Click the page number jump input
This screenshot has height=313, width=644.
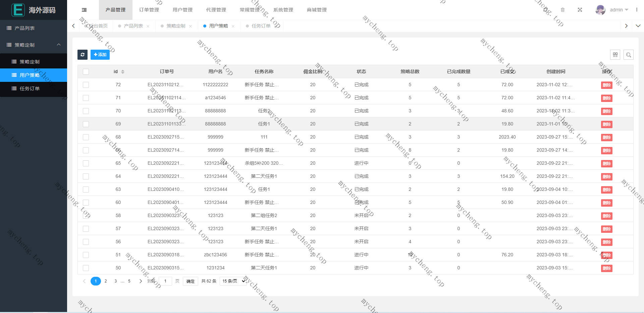tap(165, 281)
